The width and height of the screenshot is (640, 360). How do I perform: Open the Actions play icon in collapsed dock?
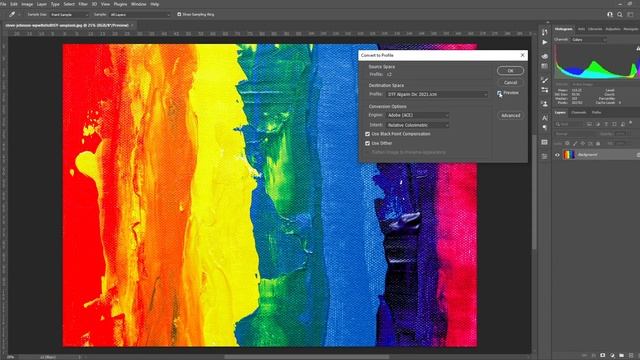(x=544, y=42)
